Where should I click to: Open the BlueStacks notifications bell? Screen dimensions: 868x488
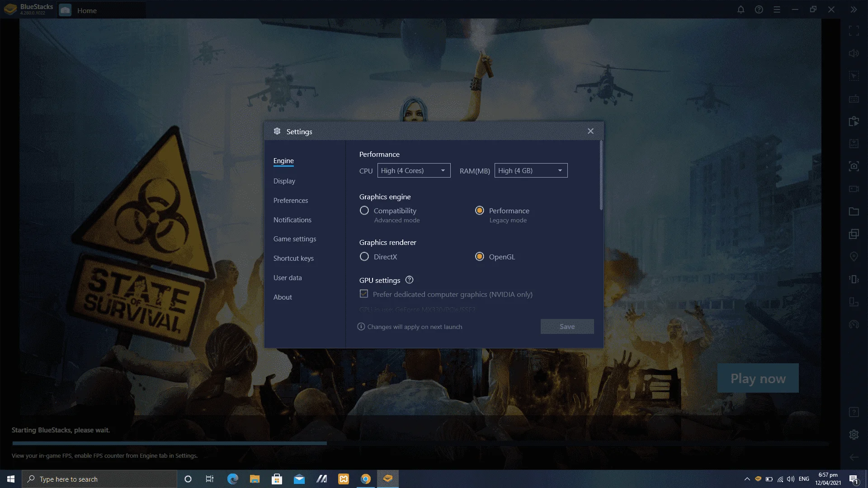741,9
